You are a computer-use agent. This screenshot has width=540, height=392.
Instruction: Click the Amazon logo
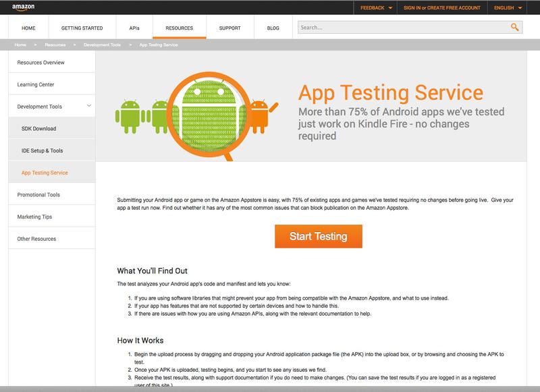pyautogui.click(x=23, y=7)
